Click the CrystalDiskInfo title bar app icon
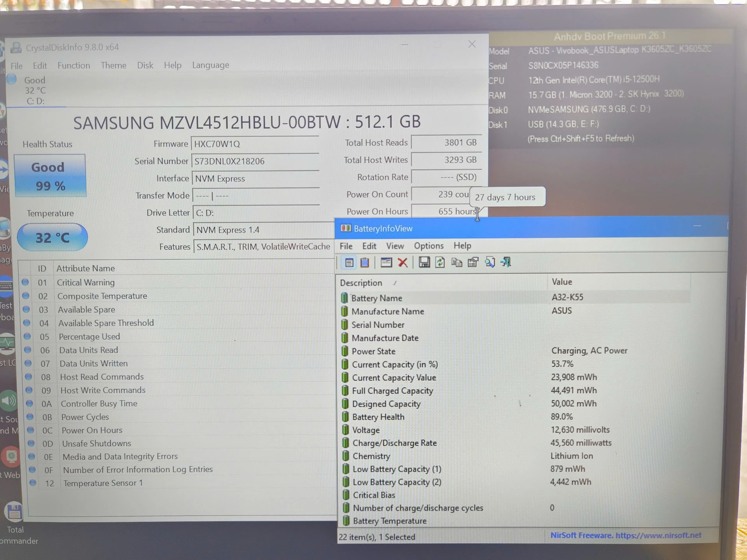 point(16,48)
